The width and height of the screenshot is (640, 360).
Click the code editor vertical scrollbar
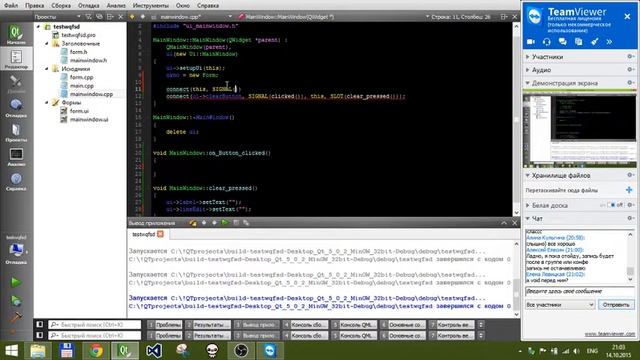point(516,120)
